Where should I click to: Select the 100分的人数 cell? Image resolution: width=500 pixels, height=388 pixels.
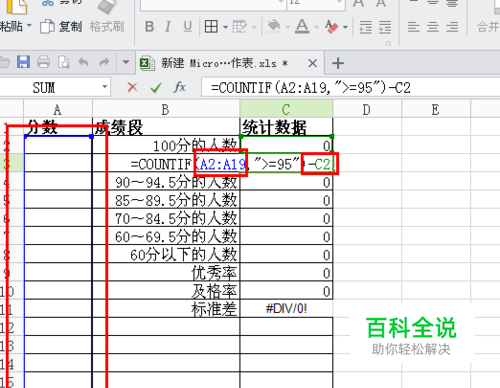pos(166,145)
